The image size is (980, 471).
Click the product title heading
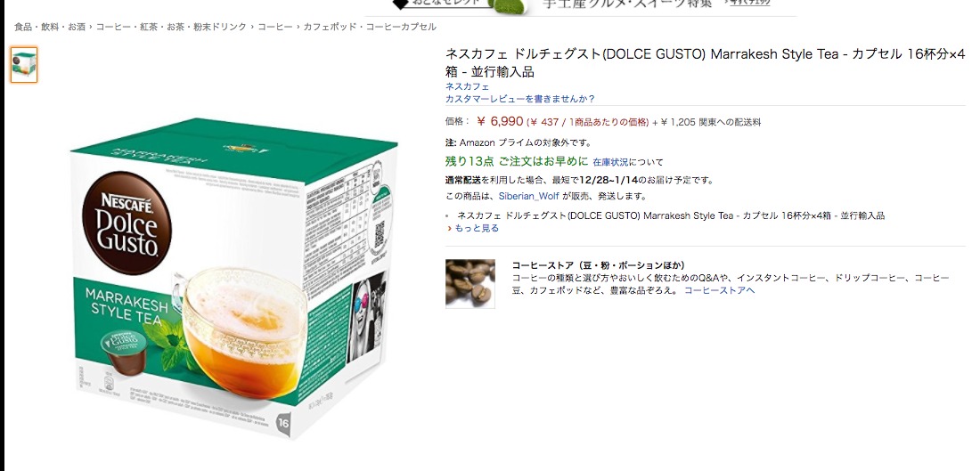705,62
